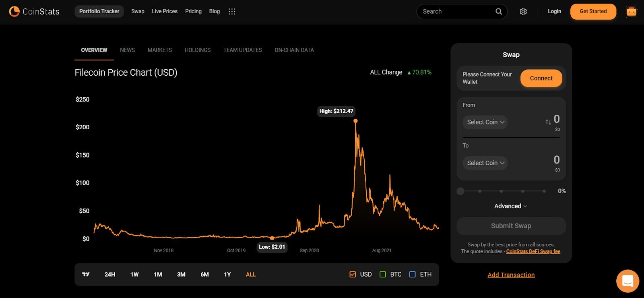Screen dimensions: 644x298
Task: Click the To amount field
Action: 557,160
